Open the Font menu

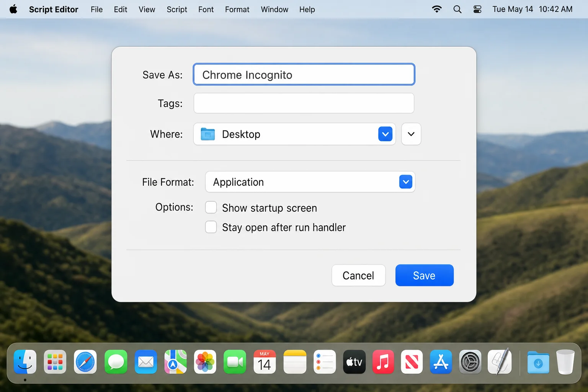coord(206,9)
